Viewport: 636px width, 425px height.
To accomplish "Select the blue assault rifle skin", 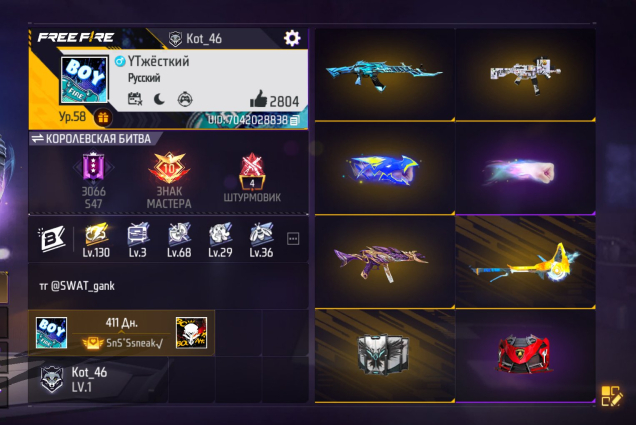I will click(384, 75).
